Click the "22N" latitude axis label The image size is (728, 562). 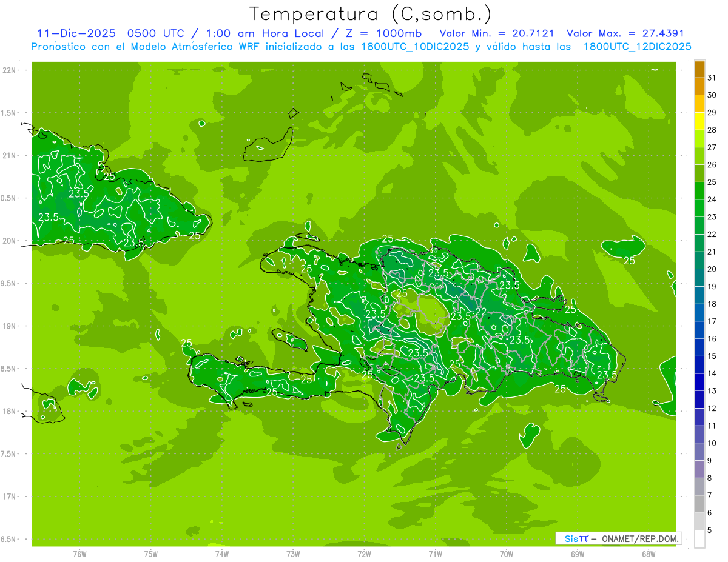(10, 70)
